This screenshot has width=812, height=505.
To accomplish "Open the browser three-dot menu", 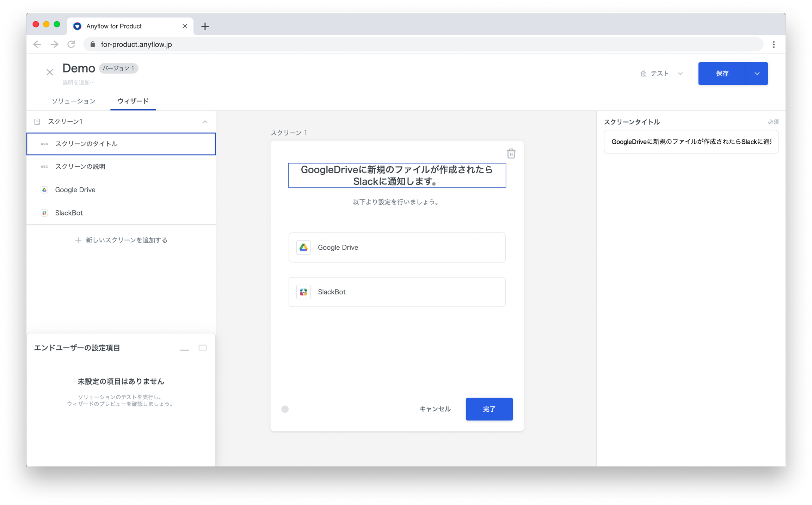I will pyautogui.click(x=774, y=44).
